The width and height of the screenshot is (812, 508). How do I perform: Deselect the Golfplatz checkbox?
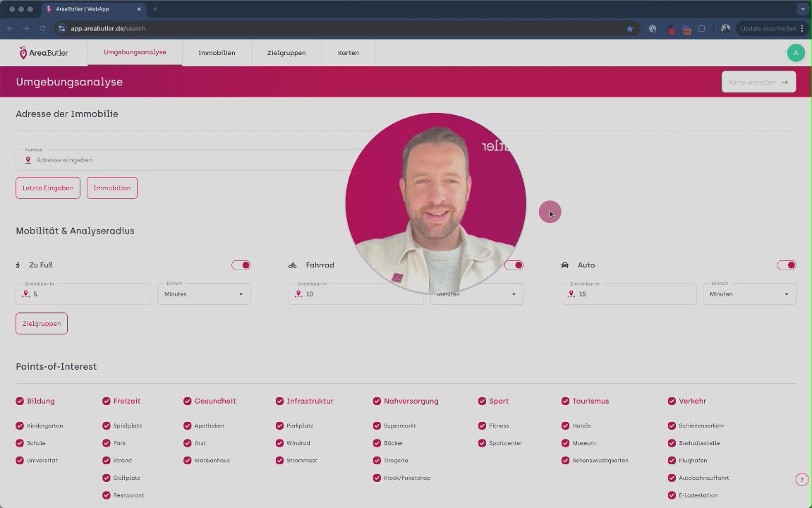pos(106,478)
